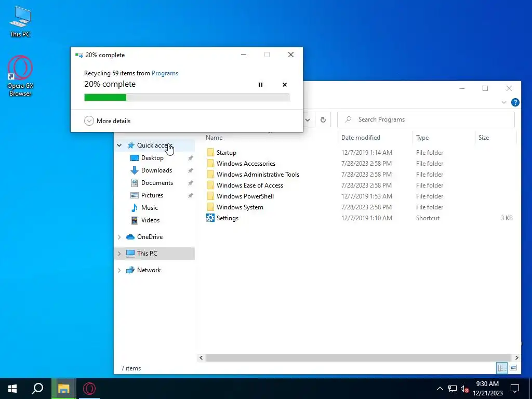532x399 pixels.
Task: Open taskbar search
Action: [x=37, y=389]
